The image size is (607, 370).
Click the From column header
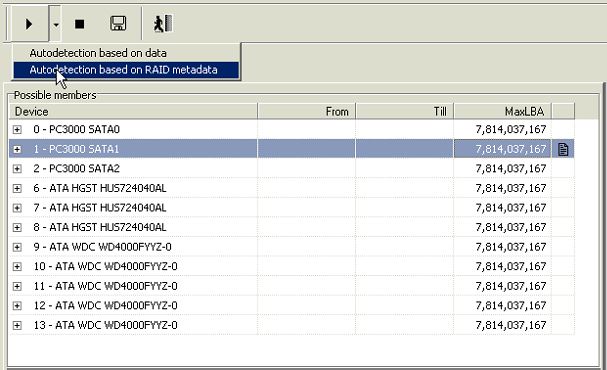point(306,111)
